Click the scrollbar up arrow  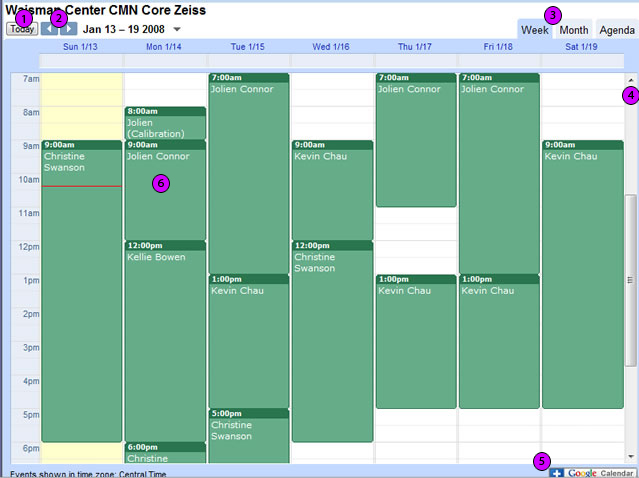pyautogui.click(x=630, y=80)
